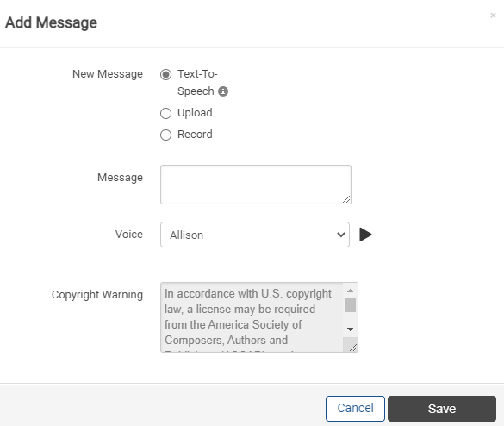Image resolution: width=504 pixels, height=426 pixels.
Task: Click the Copyright Warning text box
Action: coord(252,317)
